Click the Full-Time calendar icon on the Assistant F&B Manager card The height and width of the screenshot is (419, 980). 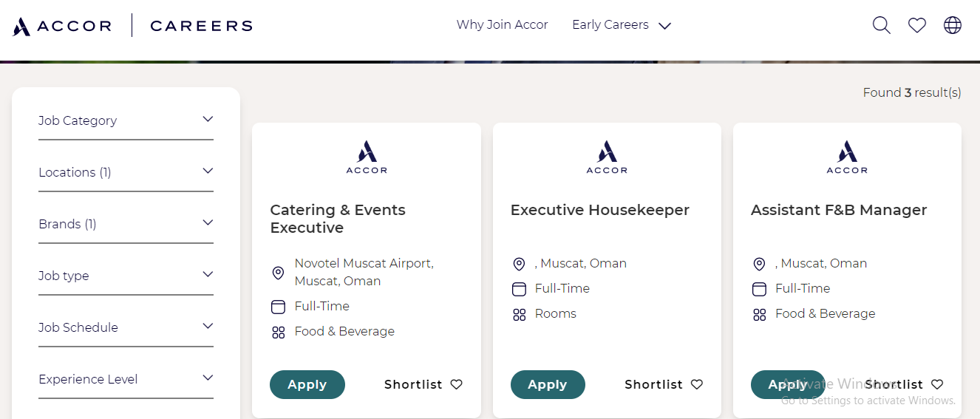pyautogui.click(x=759, y=289)
